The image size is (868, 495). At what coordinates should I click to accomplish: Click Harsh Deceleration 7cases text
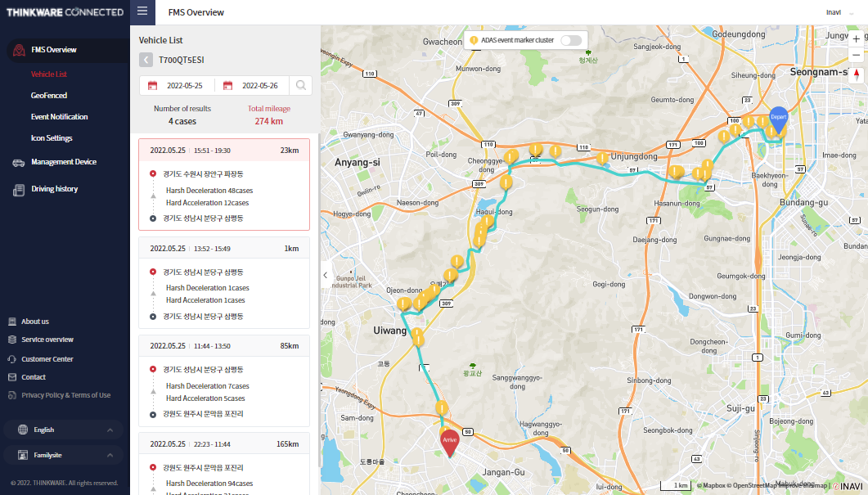pyautogui.click(x=208, y=386)
